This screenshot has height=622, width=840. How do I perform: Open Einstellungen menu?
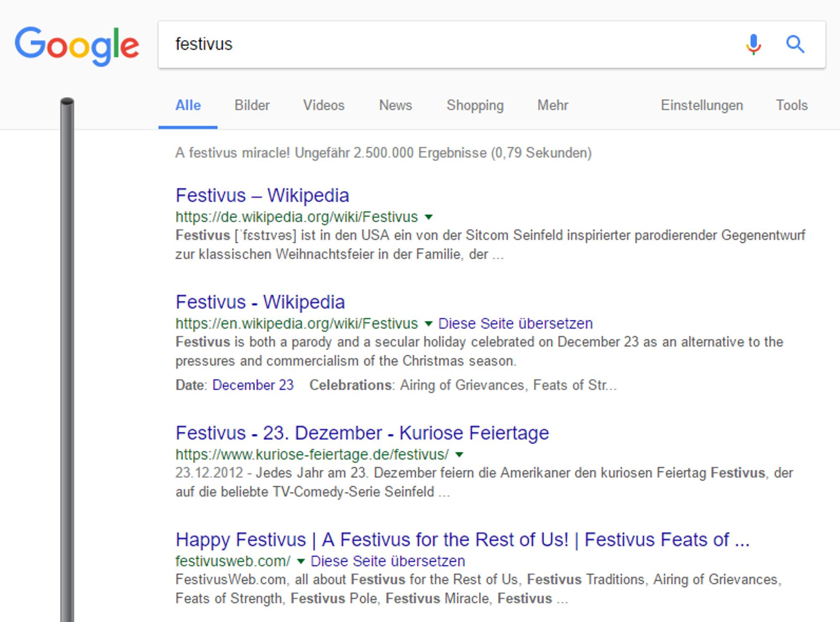[702, 105]
